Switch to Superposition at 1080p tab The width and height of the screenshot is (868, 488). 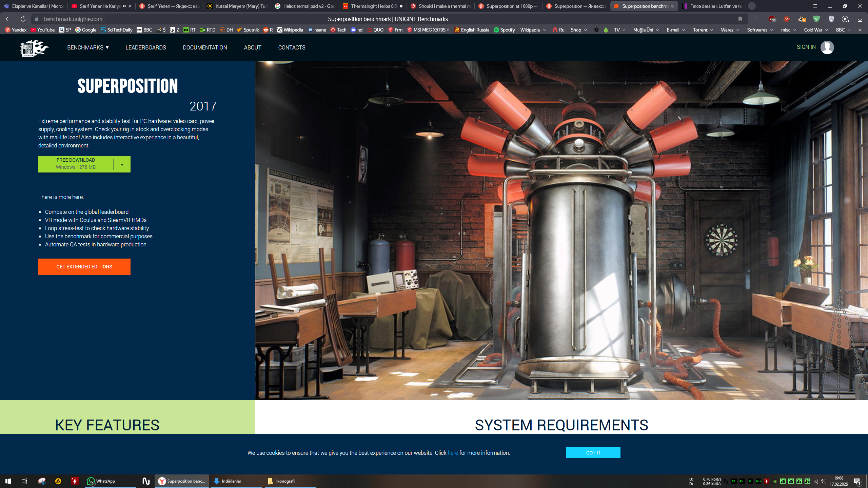(x=509, y=6)
